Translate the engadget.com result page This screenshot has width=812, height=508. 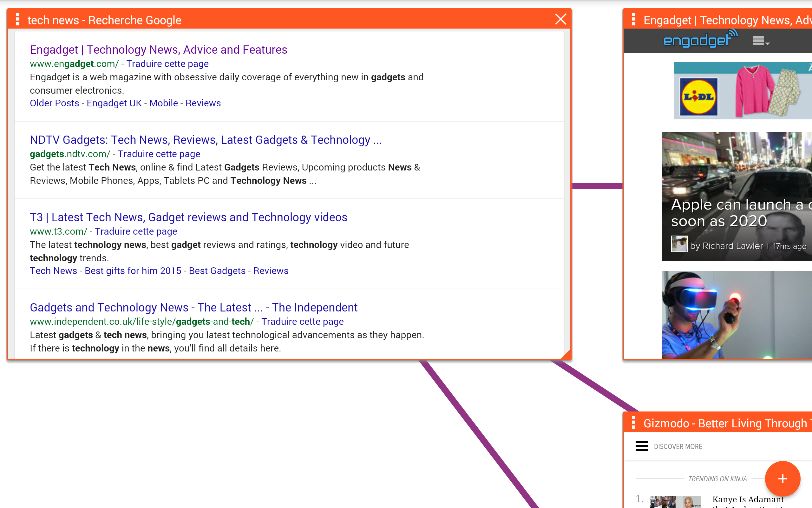(167, 64)
